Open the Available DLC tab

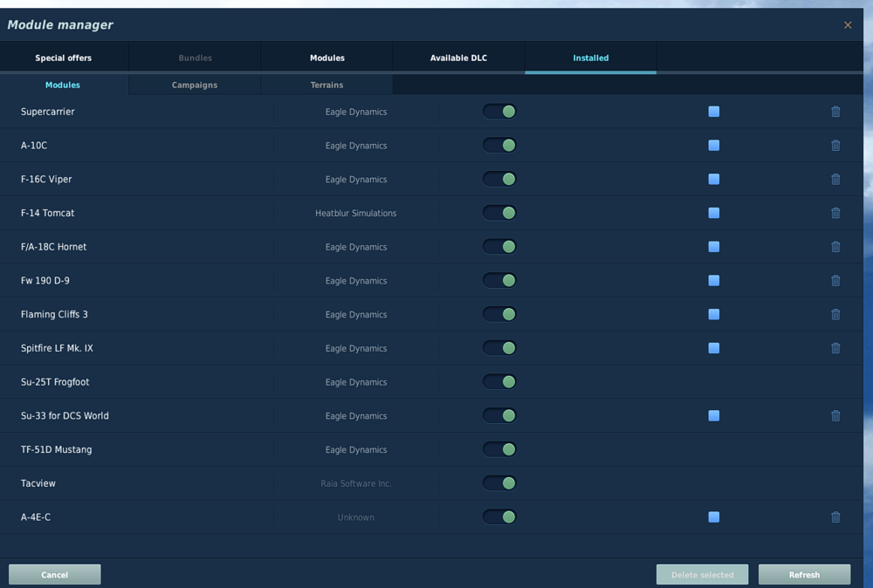tap(459, 58)
